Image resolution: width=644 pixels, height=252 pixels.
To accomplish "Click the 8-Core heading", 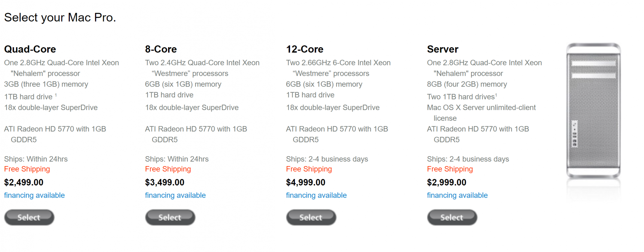I will pyautogui.click(x=161, y=49).
